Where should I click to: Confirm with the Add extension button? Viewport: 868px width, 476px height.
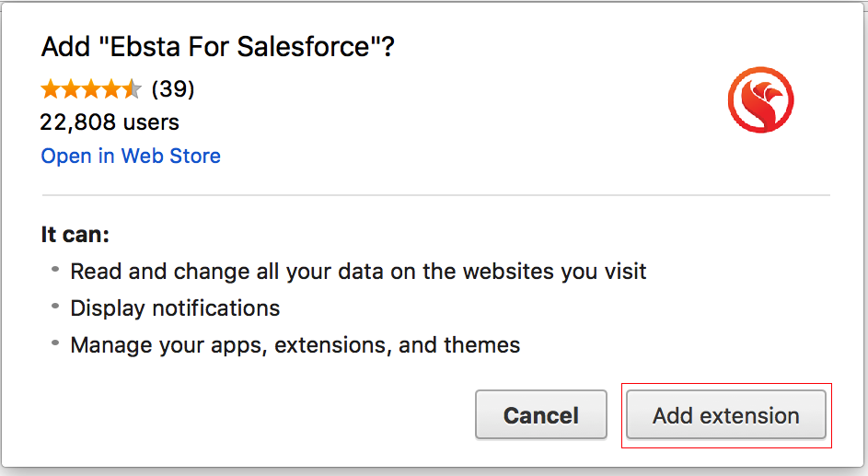(x=725, y=415)
